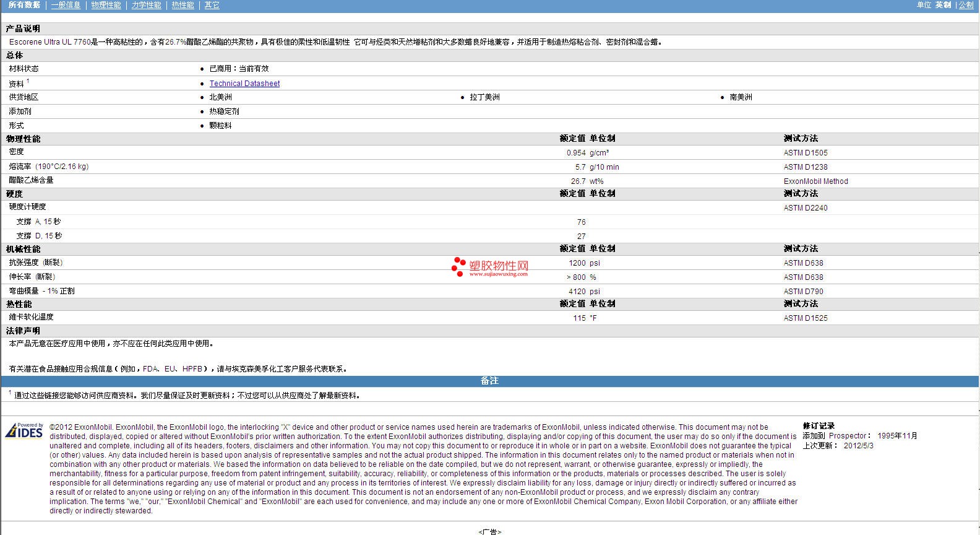Screen dimensions: 980x535
Task: Click the tensile strength value 1200
Action: [x=577, y=263]
